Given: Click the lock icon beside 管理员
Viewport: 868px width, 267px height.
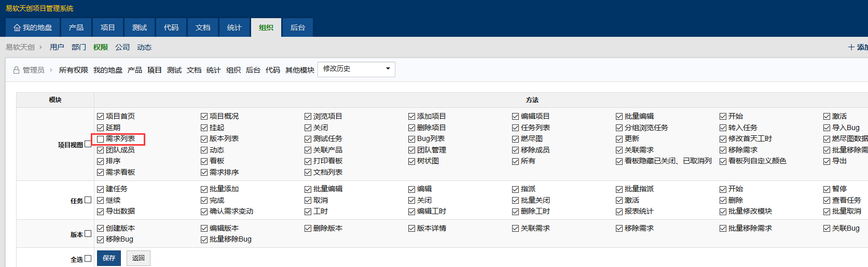Looking at the screenshot, I should click(x=16, y=70).
